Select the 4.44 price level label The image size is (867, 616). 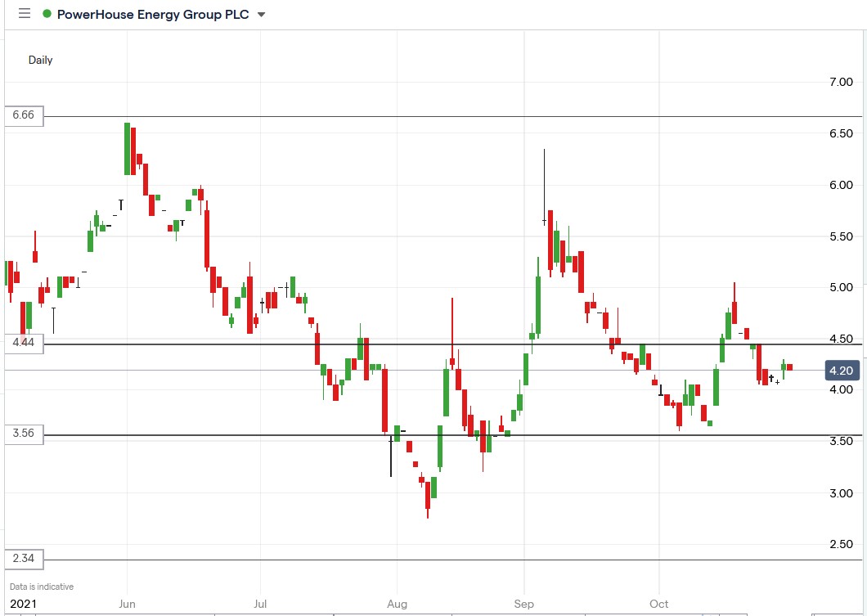coord(24,344)
